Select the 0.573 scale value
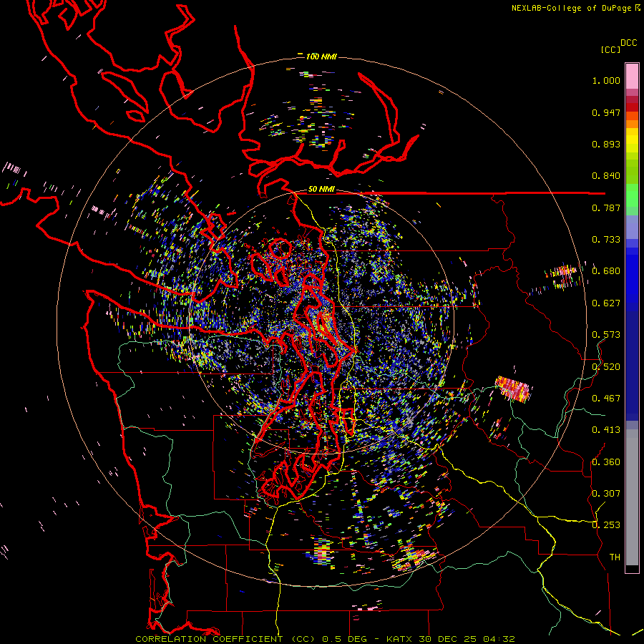 click(x=606, y=335)
